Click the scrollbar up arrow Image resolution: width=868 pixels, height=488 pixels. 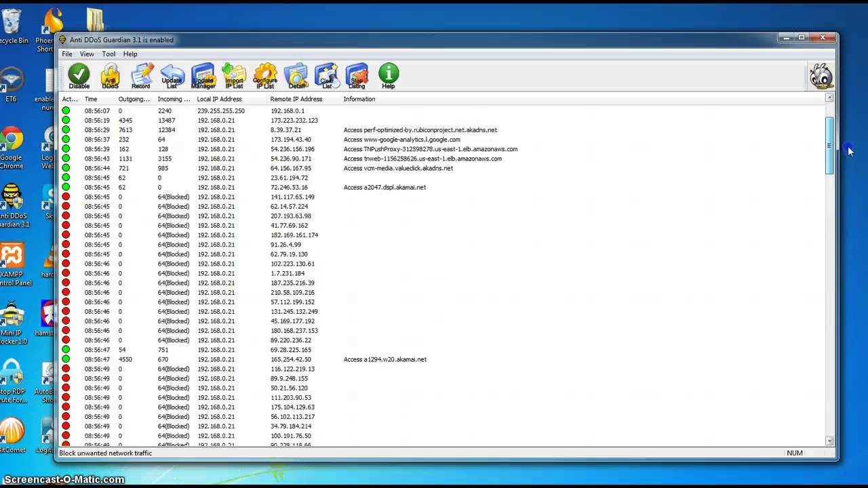pos(829,98)
